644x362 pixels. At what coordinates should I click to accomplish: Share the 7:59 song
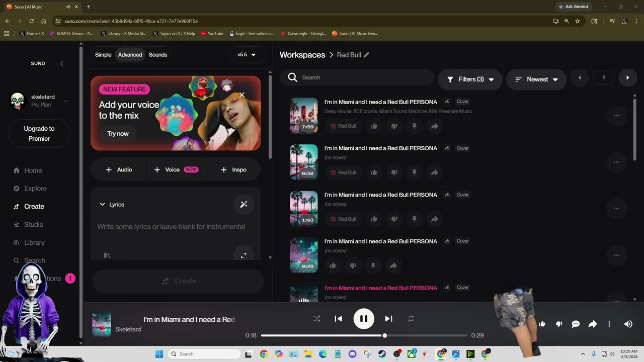(x=434, y=126)
